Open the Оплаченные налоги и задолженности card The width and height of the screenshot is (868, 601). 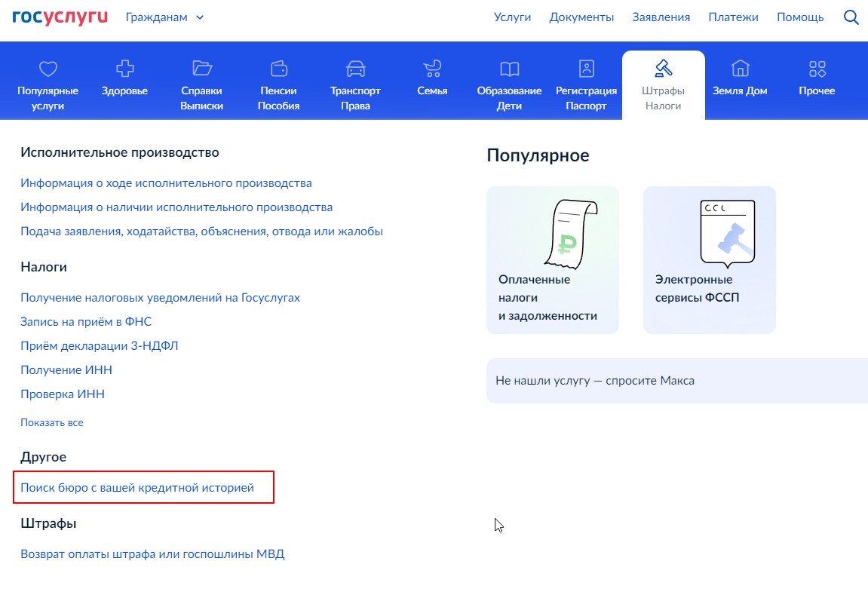coord(553,260)
